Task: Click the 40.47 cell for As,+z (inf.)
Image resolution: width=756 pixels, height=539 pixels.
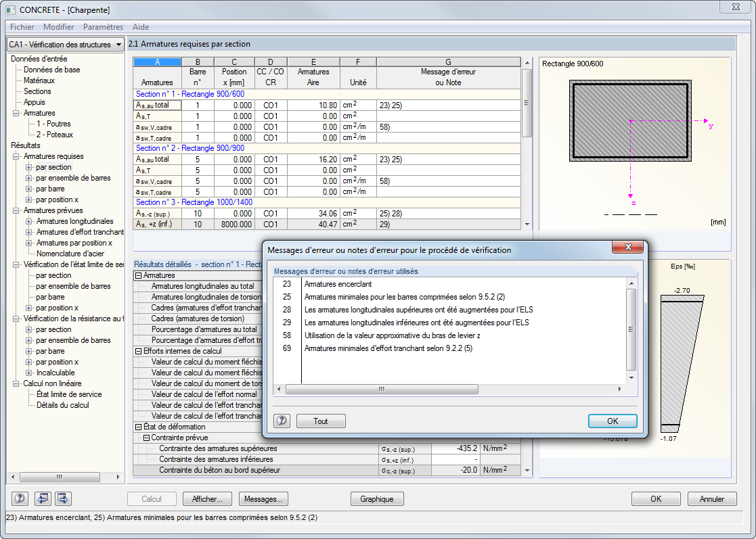Action: [313, 225]
